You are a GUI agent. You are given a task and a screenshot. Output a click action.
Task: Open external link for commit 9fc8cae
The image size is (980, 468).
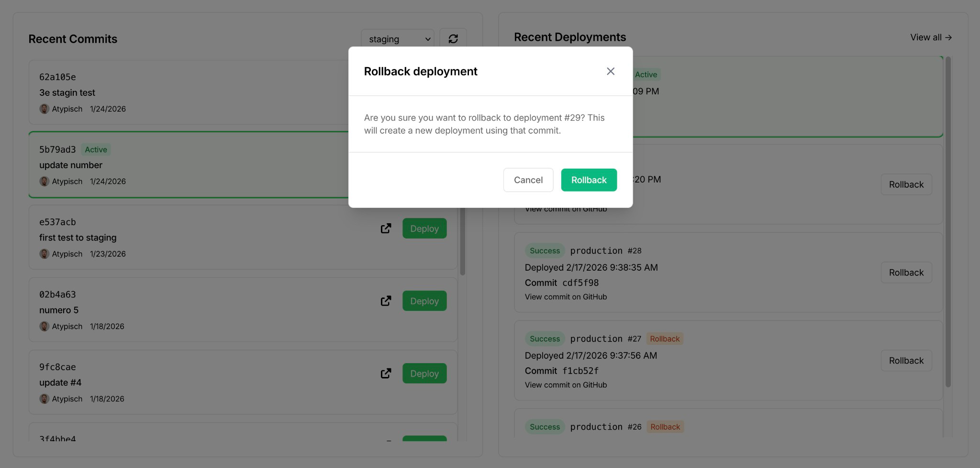pos(386,373)
